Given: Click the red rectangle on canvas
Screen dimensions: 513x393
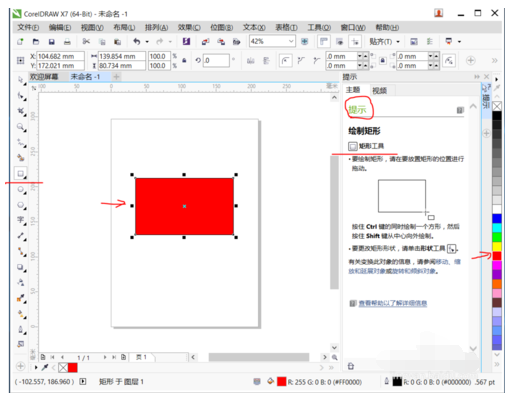Looking at the screenshot, I should (x=184, y=206).
